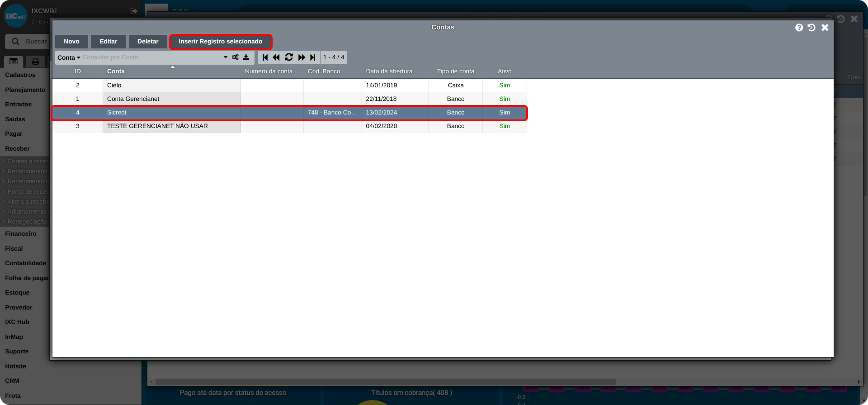Open the Hotsite sidebar menu
The image size is (868, 405).
16,367
